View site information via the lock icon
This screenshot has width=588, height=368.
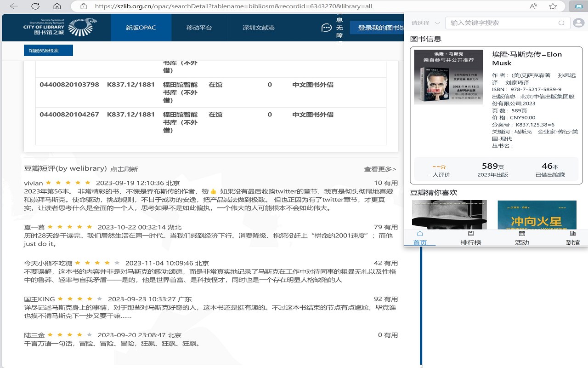(83, 6)
